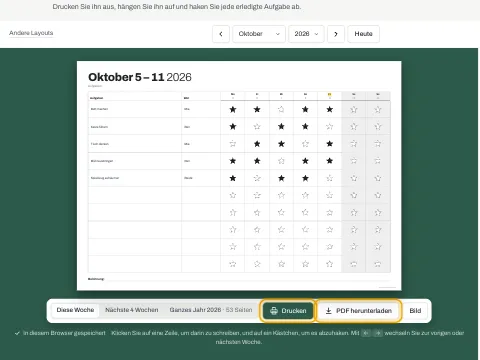Toggle Friday star for Bett machen

(x=330, y=109)
